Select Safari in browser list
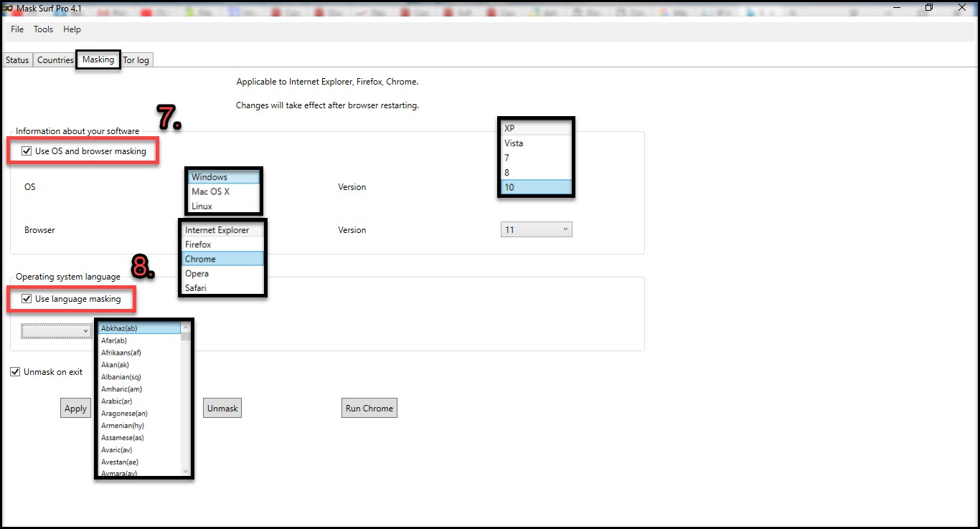980x529 pixels. pyautogui.click(x=223, y=287)
